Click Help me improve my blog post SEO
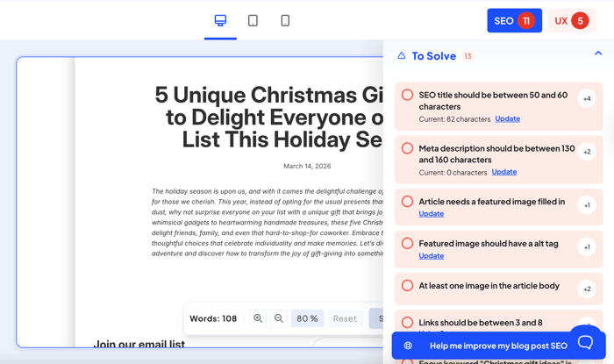 coord(498,346)
